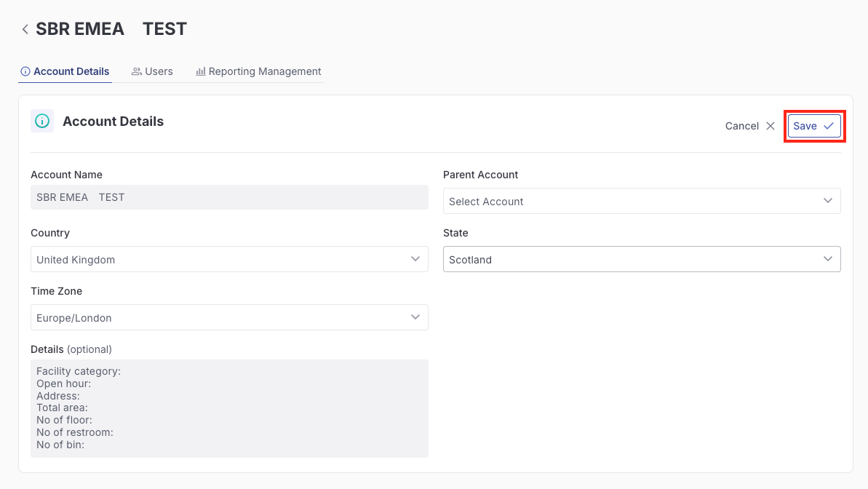Cancel editing account details
This screenshot has height=489, width=868.
[x=742, y=126]
